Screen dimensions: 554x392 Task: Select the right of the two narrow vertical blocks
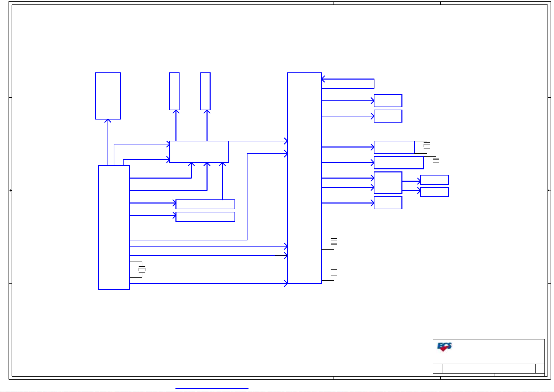(x=205, y=91)
